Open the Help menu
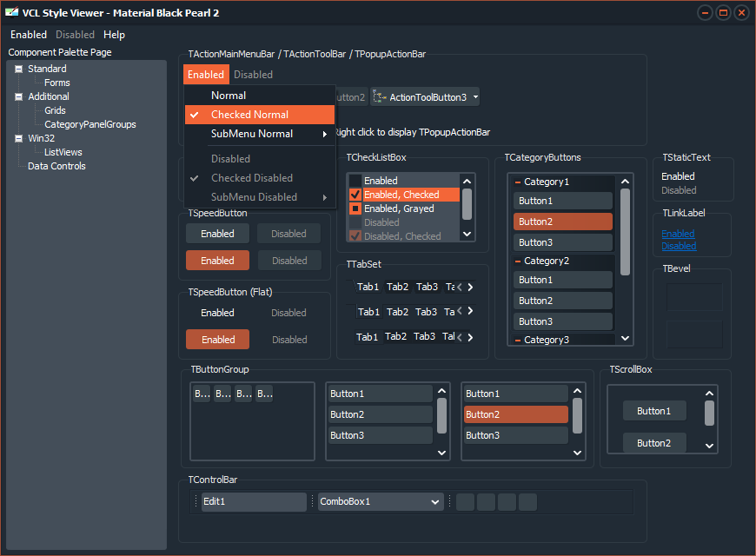 pyautogui.click(x=114, y=35)
